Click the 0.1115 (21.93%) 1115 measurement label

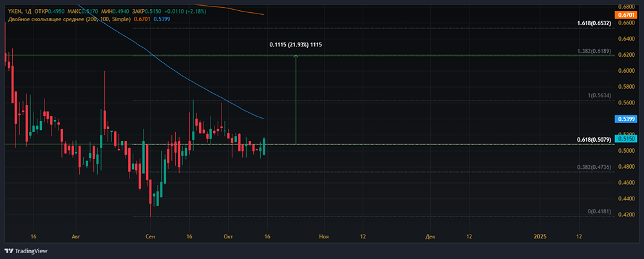click(x=296, y=44)
